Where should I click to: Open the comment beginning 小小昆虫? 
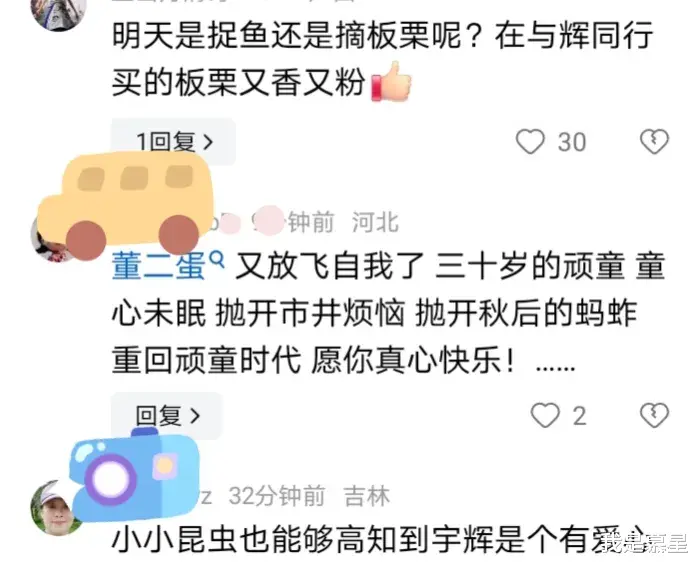pyautogui.click(x=379, y=539)
